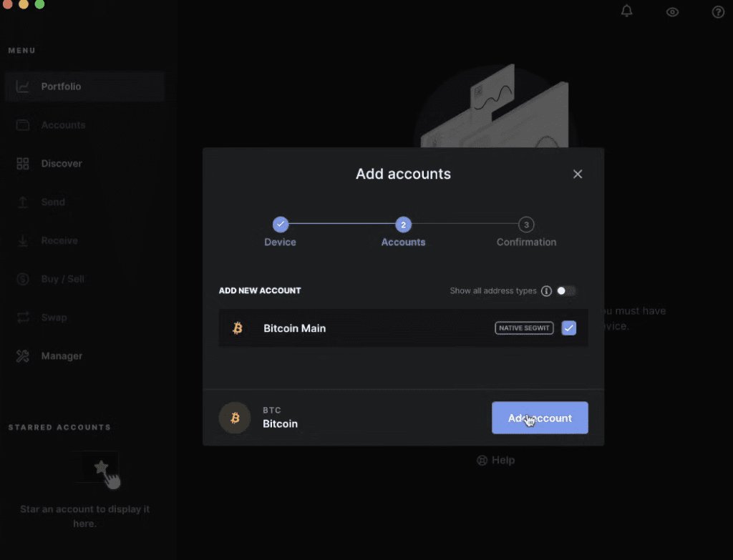Open the help question mark icon
733x560 pixels.
[718, 12]
